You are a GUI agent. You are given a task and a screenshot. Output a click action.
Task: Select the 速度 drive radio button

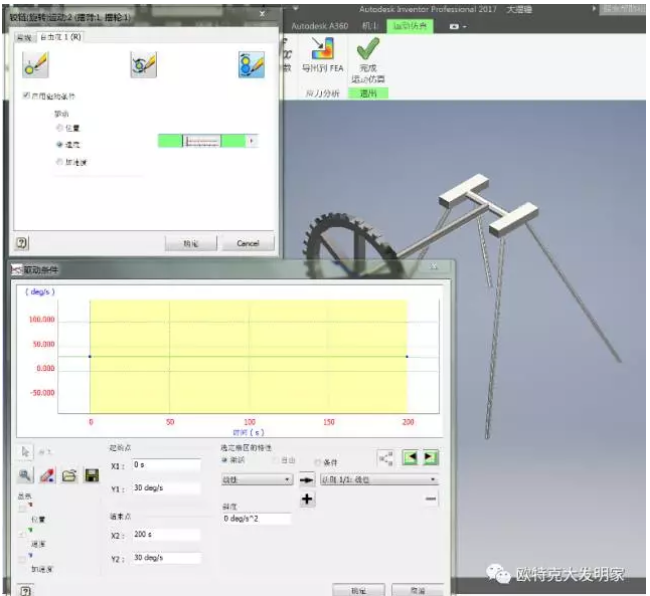tap(59, 144)
